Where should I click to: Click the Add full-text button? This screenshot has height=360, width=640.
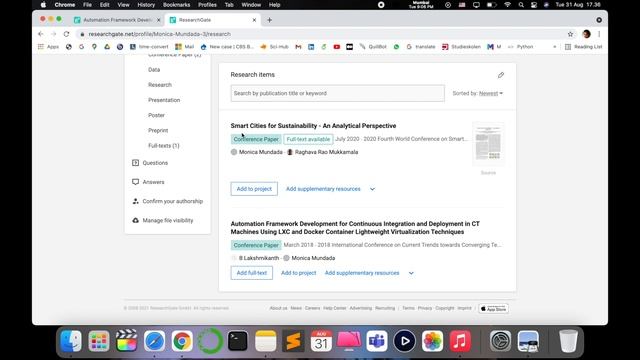pos(251,273)
